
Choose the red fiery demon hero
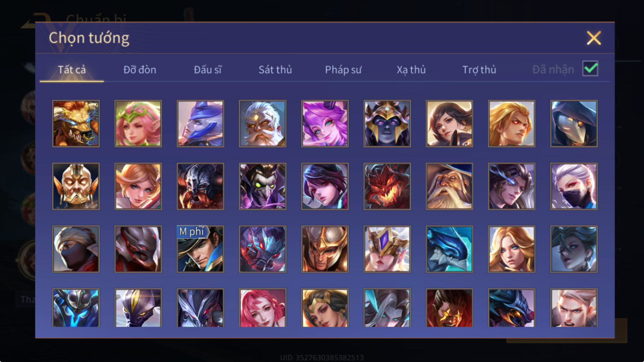pyautogui.click(x=387, y=186)
